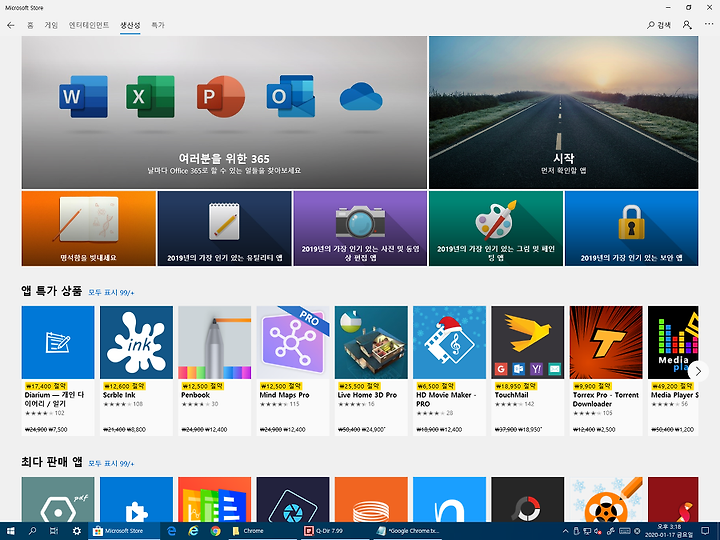Show next deals with the right chevron
The width and height of the screenshot is (720, 540).
(698, 371)
